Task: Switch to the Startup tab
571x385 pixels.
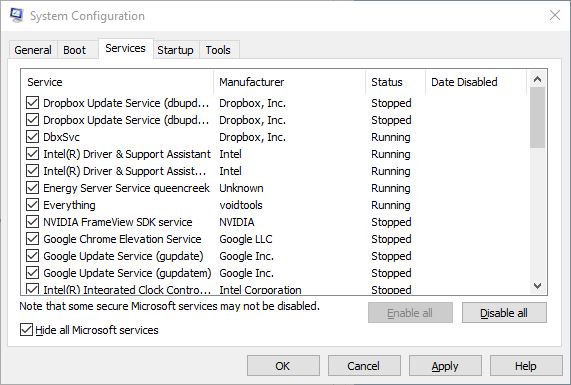Action: pos(175,50)
